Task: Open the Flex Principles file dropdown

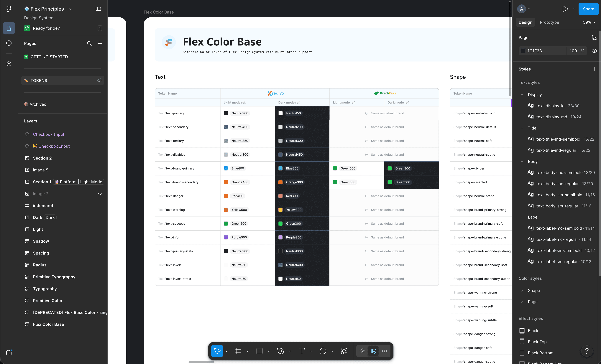Action: pos(70,9)
